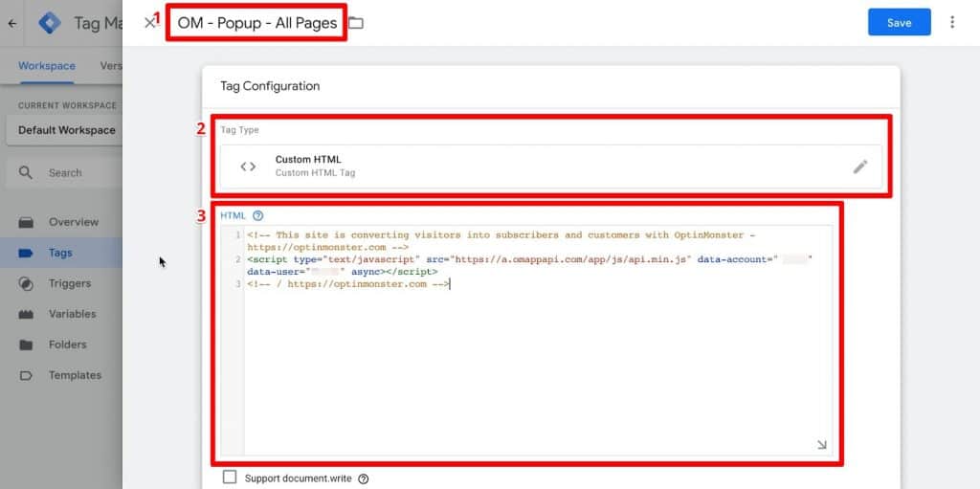Click the HTML help question mark icon
Image resolution: width=980 pixels, height=489 pixels.
pyautogui.click(x=258, y=215)
